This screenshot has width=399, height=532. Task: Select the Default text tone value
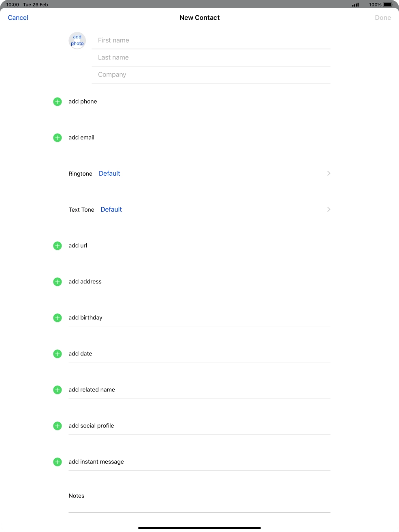tap(111, 209)
